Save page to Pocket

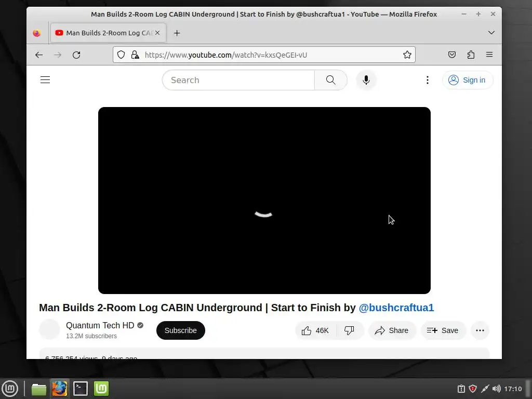point(452,55)
